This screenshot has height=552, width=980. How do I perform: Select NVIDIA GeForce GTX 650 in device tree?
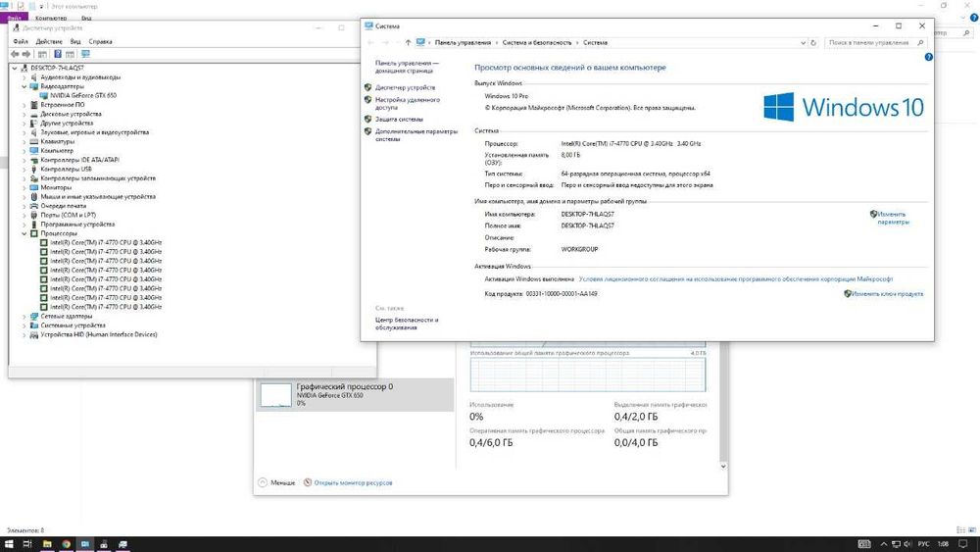pos(83,96)
